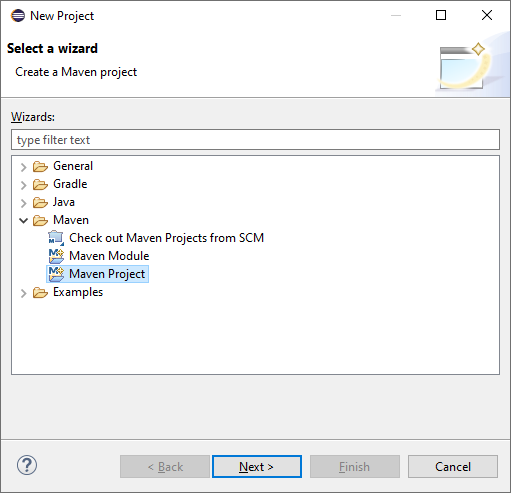Screen dimensions: 515x501
Task: Click the Maven folder icon
Action: coord(40,220)
